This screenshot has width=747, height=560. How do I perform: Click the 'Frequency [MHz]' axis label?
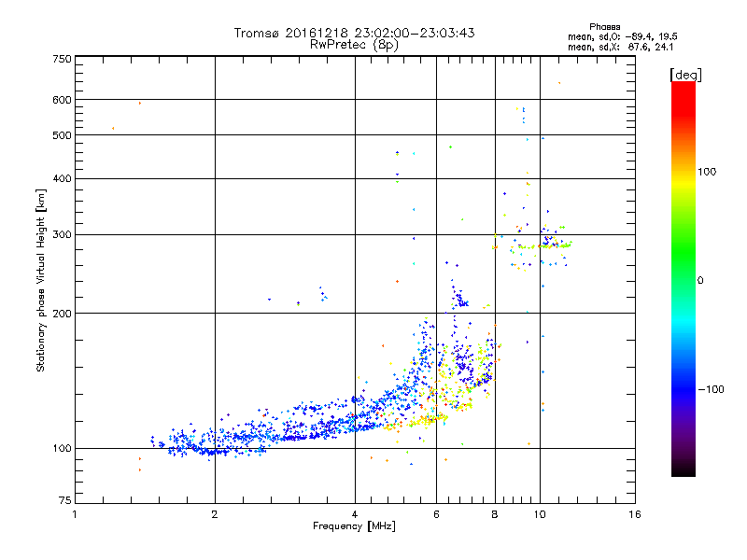(354, 526)
